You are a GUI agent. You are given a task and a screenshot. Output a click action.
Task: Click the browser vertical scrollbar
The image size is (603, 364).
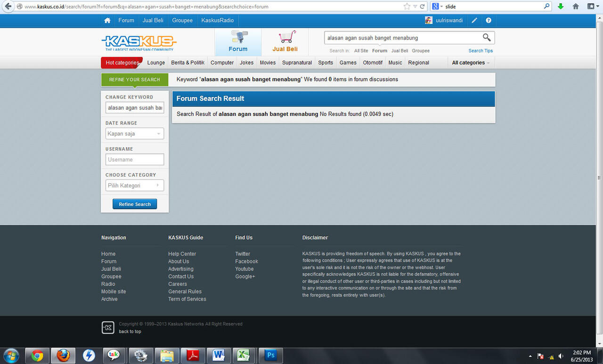tap(599, 178)
